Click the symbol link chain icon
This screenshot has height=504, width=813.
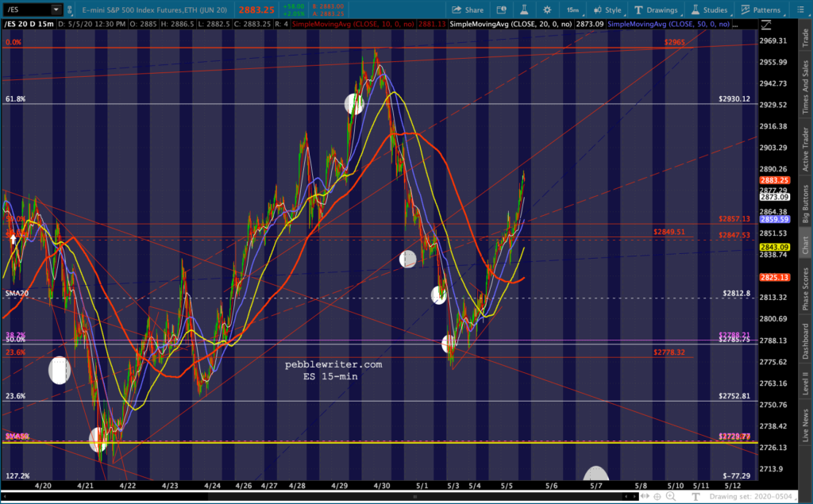[70, 10]
